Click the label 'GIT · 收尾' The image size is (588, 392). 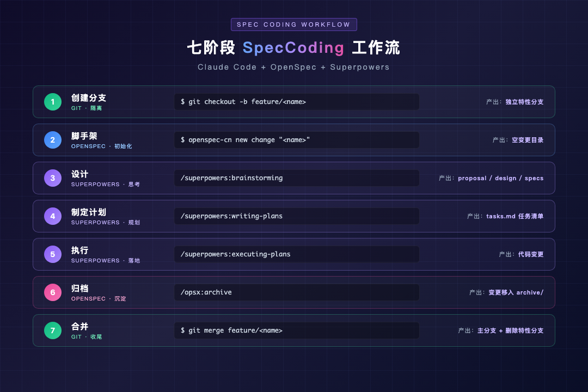tap(87, 337)
